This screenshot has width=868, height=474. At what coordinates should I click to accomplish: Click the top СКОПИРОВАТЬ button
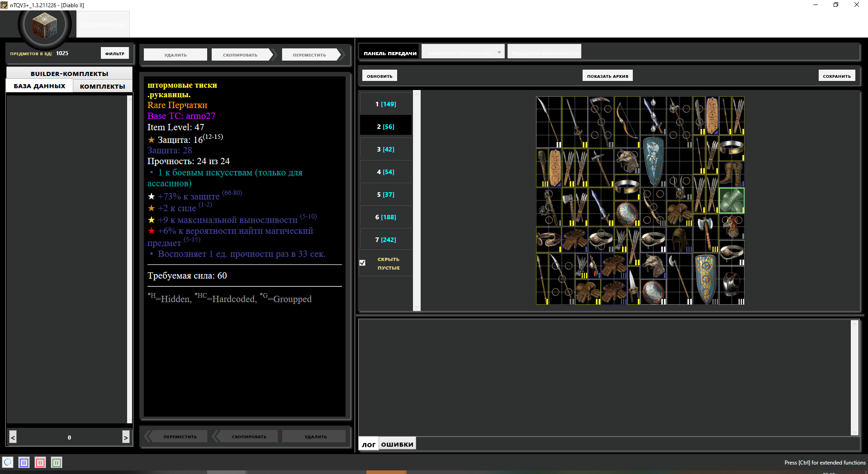(242, 55)
